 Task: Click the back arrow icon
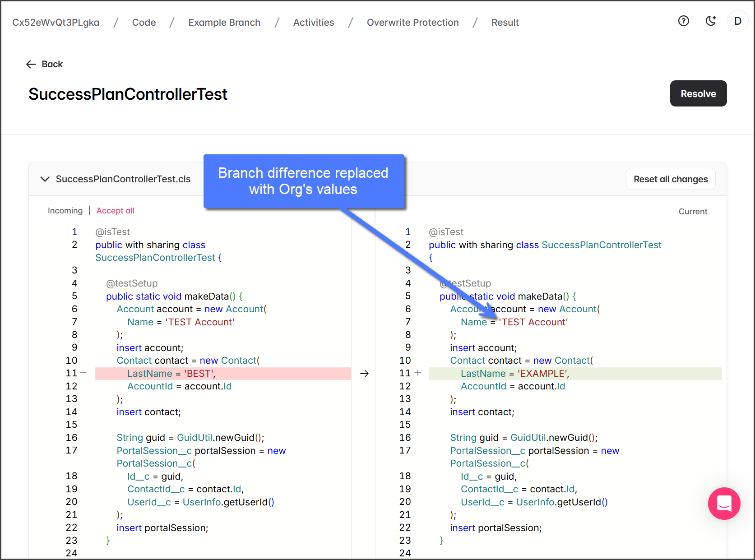click(31, 65)
